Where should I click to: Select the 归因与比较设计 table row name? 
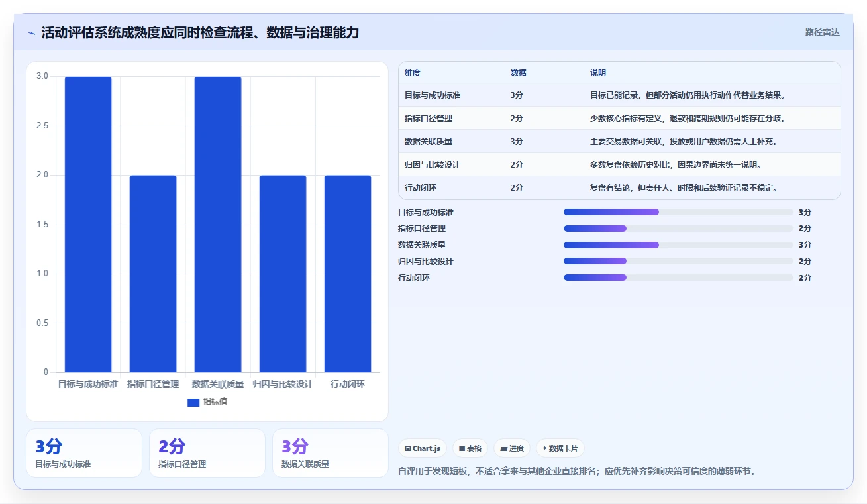pos(433,165)
